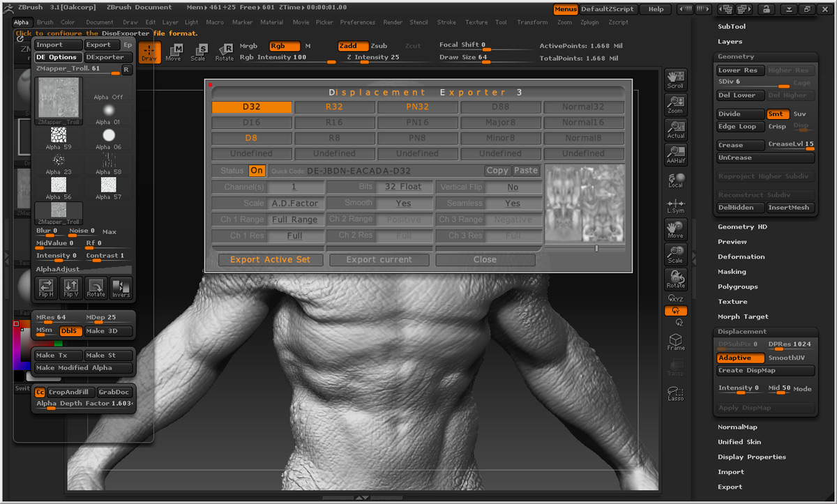Click the DPRes 1024 slider

(x=791, y=345)
